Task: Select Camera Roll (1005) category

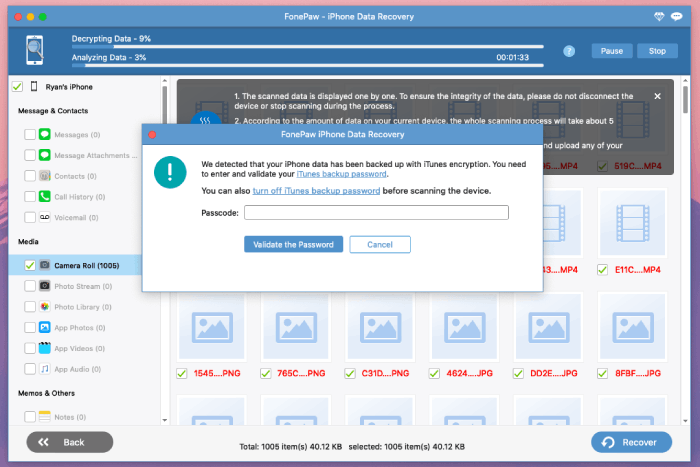Action: tap(75, 265)
